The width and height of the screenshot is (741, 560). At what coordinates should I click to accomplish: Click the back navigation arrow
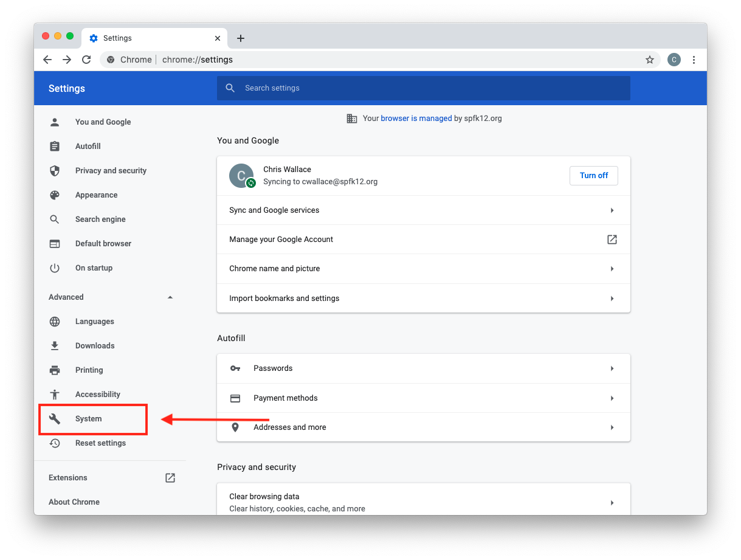pyautogui.click(x=47, y=60)
